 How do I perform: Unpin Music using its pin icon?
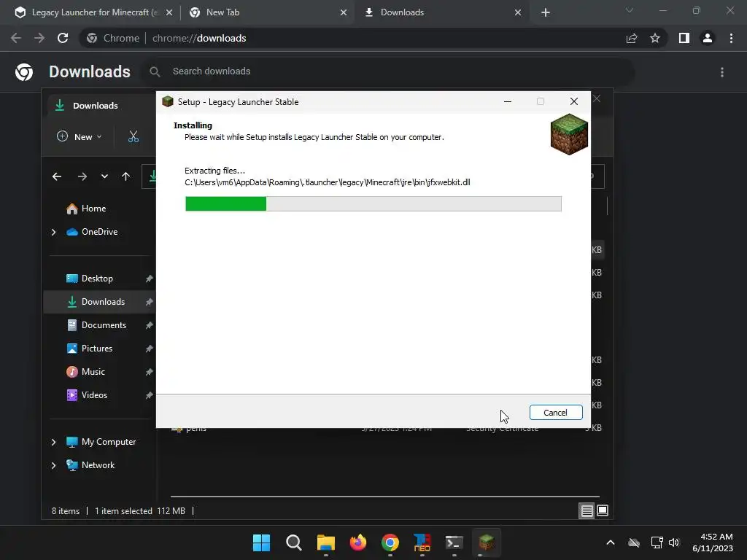coord(149,372)
